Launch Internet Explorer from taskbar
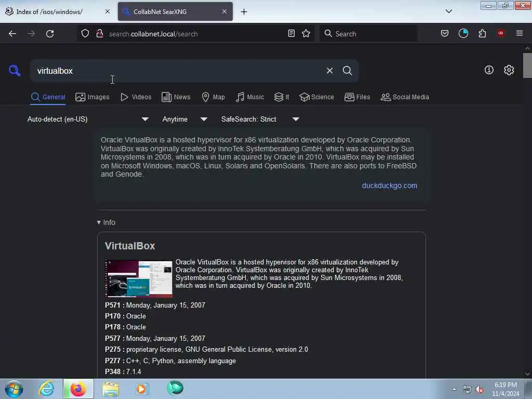Image resolution: width=532 pixels, height=399 pixels. click(x=46, y=389)
